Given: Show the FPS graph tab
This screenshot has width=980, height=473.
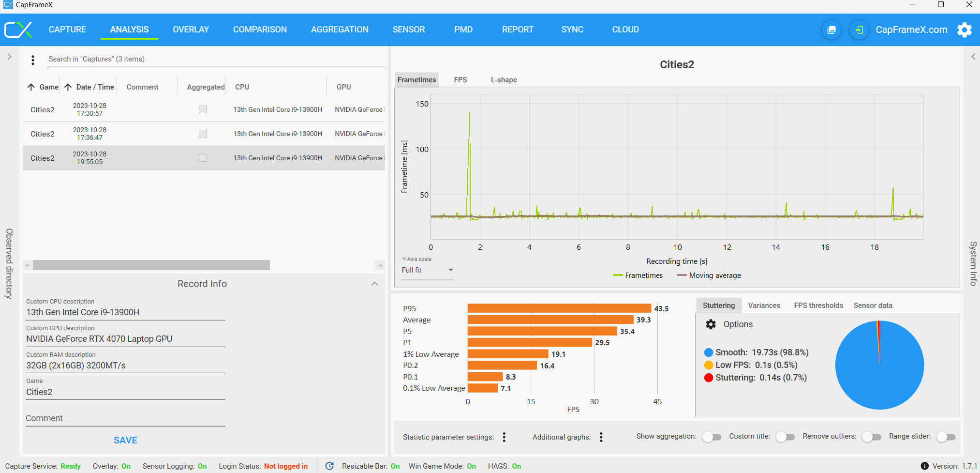Looking at the screenshot, I should pyautogui.click(x=460, y=80).
